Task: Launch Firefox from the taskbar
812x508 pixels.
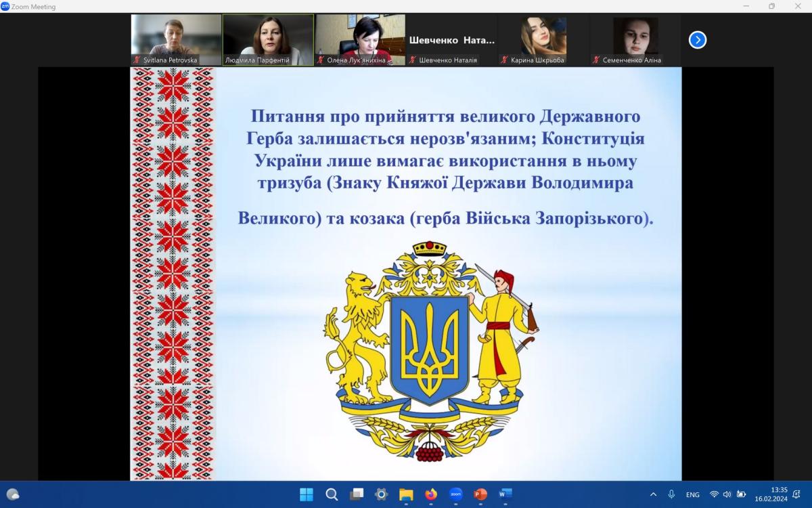Action: click(x=431, y=494)
